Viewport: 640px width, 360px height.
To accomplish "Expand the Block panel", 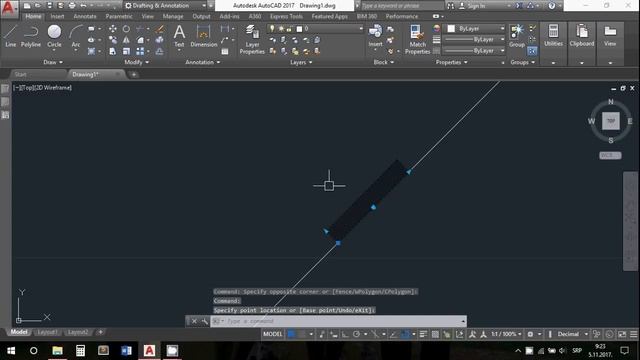I will click(x=384, y=62).
